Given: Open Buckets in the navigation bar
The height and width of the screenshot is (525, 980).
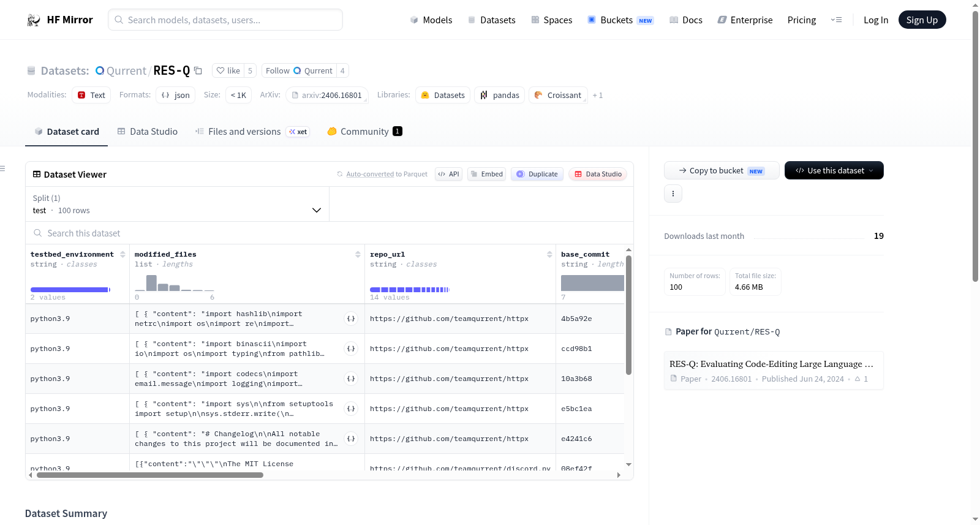Looking at the screenshot, I should [x=620, y=20].
